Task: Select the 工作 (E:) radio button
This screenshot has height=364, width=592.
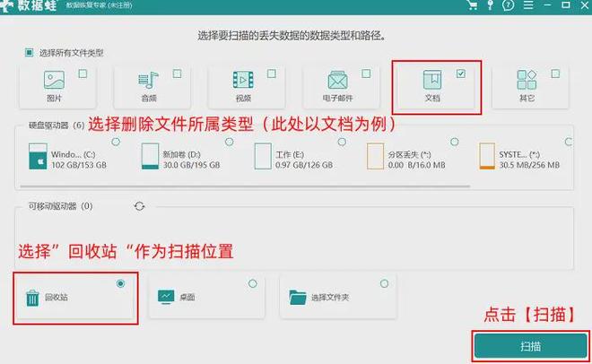Action: click(x=342, y=142)
